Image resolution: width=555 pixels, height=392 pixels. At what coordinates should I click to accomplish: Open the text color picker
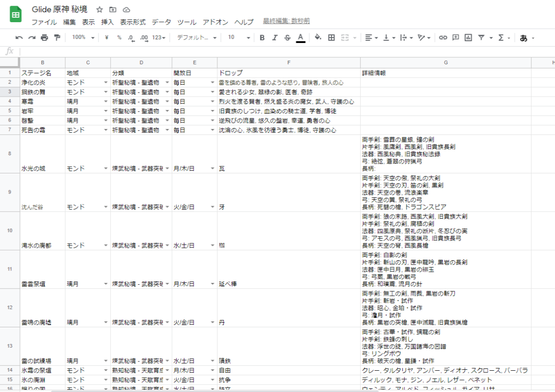coord(301,38)
